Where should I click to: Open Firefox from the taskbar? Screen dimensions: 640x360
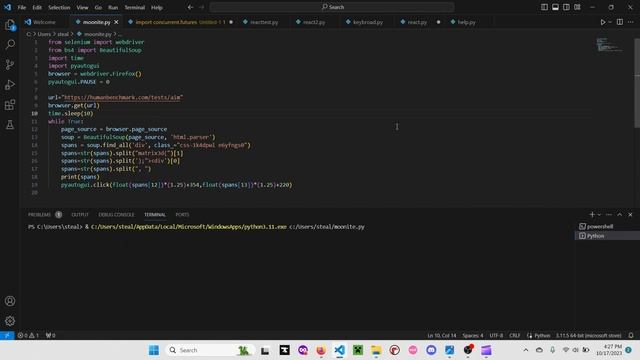click(x=321, y=350)
